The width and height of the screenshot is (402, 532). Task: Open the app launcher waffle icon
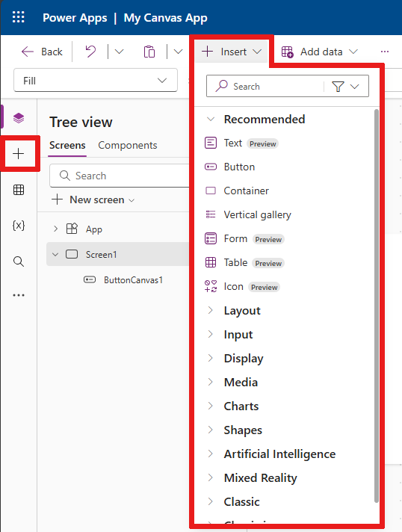click(19, 17)
